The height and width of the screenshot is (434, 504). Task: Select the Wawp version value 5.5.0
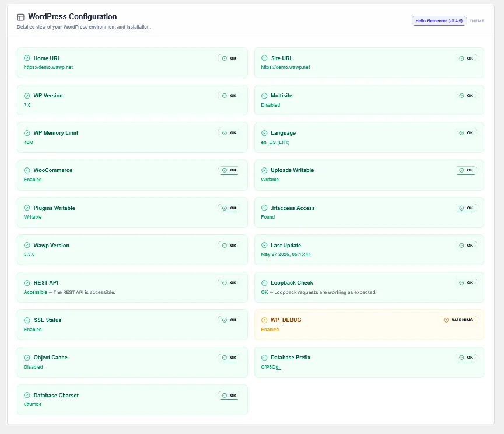[x=29, y=254]
